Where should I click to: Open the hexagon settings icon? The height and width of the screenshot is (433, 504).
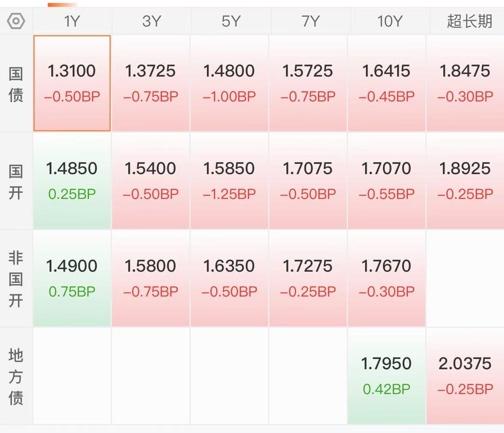tap(16, 21)
